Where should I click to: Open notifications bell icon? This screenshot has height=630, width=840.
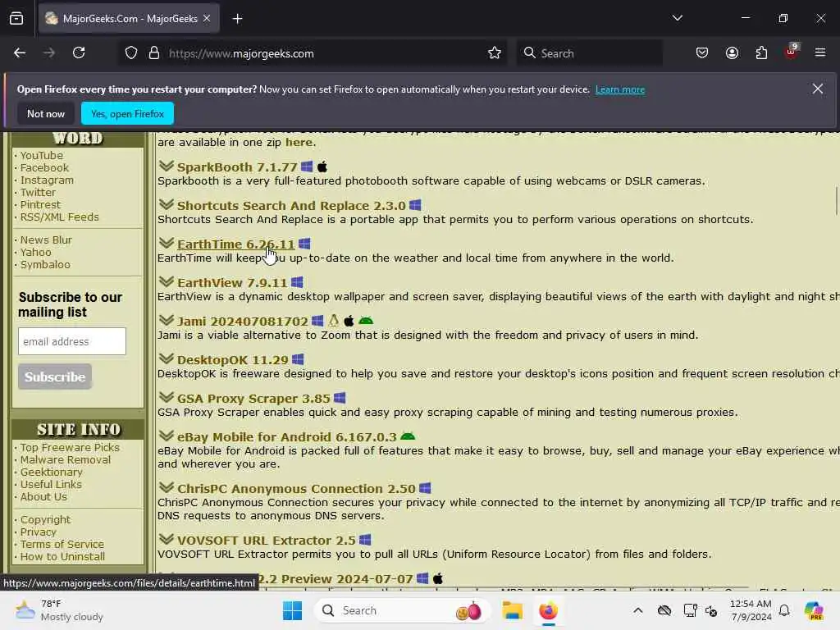[x=784, y=610]
